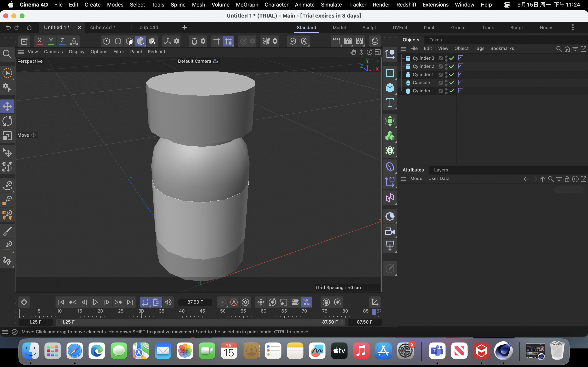The height and width of the screenshot is (367, 588).
Task: Open the Objects panel hamburger menu
Action: 403,49
